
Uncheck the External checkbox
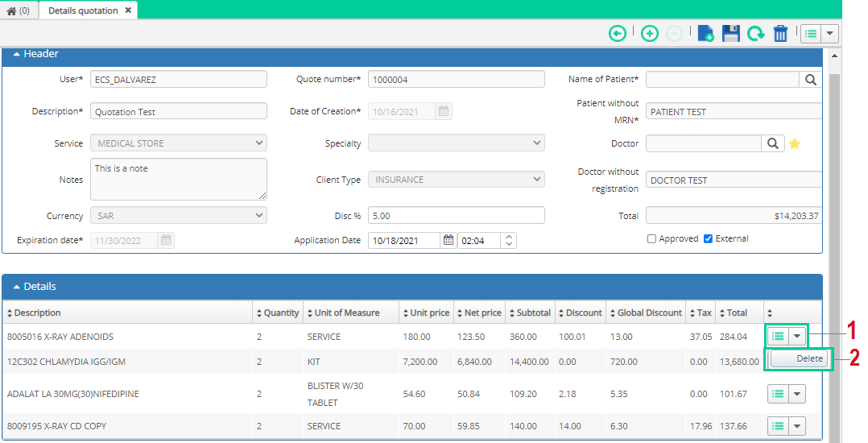coord(708,238)
